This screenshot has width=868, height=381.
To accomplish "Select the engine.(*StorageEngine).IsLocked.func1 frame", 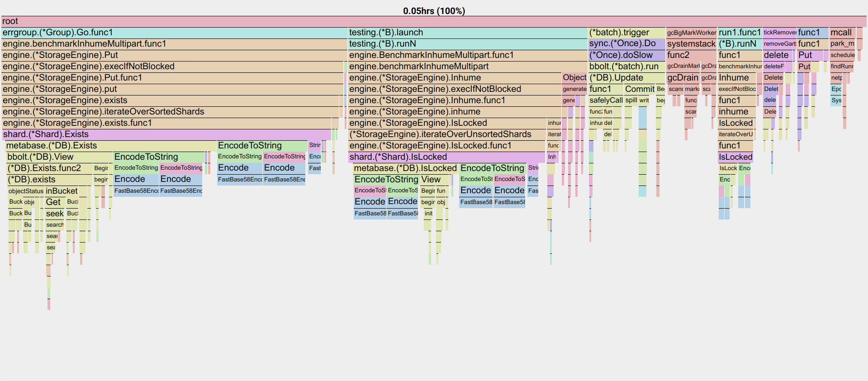I will pyautogui.click(x=447, y=146).
